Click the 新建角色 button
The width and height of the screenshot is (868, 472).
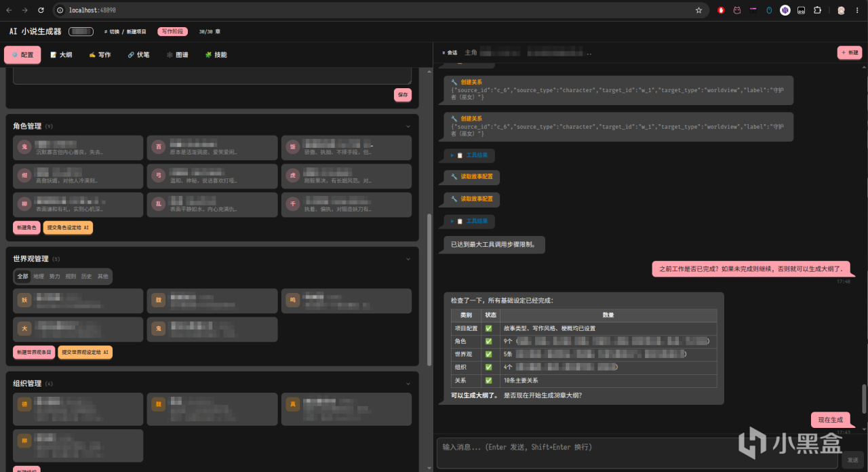tap(26, 228)
